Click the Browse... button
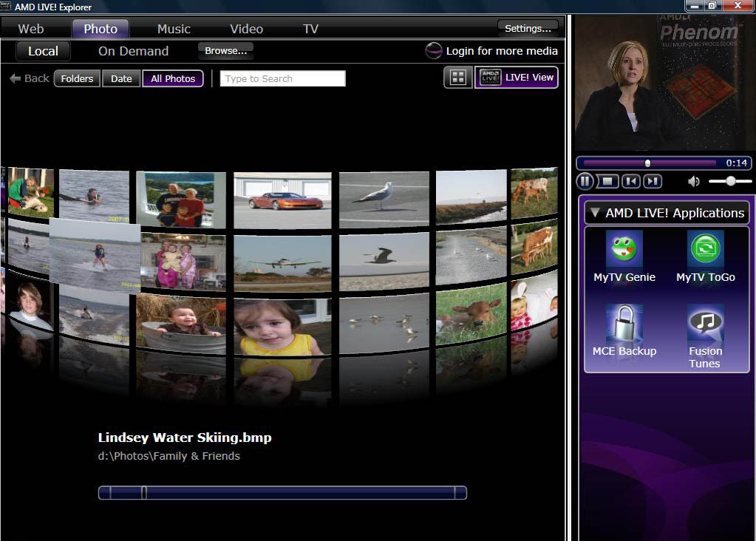Screen dimensions: 756x541 pos(225,51)
